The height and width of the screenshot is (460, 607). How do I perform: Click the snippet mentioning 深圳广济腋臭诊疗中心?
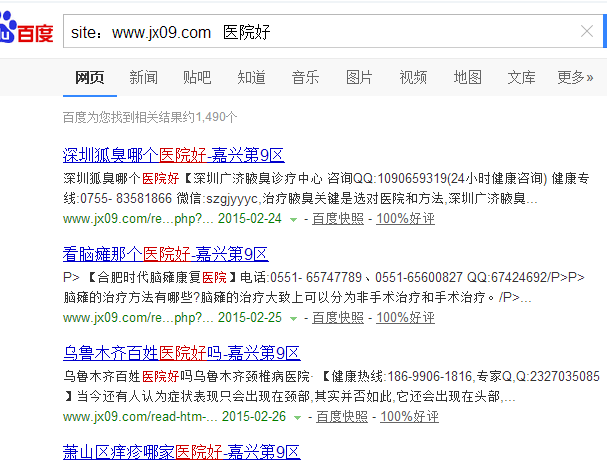[x=326, y=189]
